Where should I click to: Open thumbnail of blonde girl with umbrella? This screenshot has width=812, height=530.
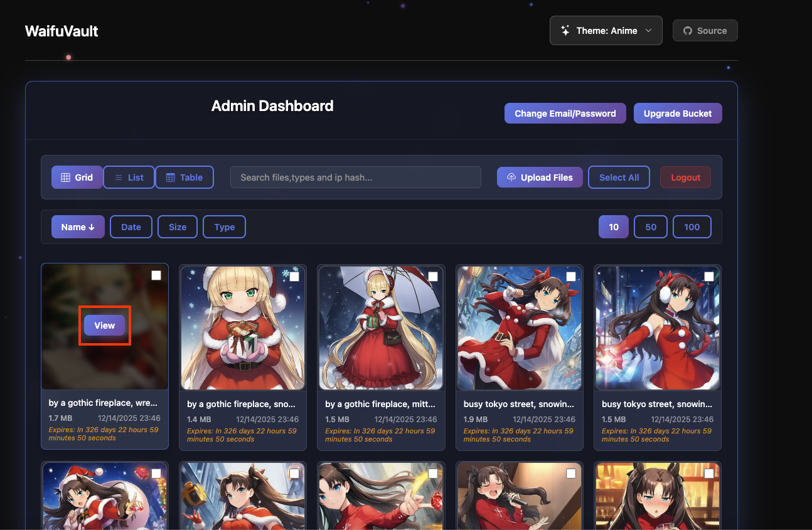[x=381, y=328]
